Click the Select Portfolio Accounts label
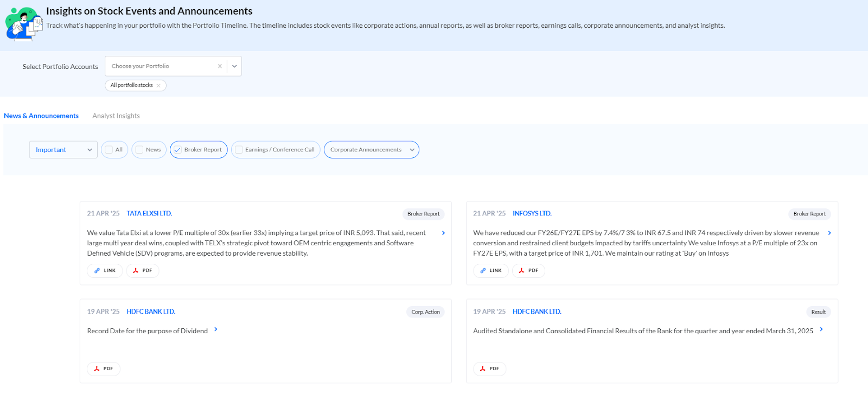Screen dimensions: 868x394 tap(60, 67)
